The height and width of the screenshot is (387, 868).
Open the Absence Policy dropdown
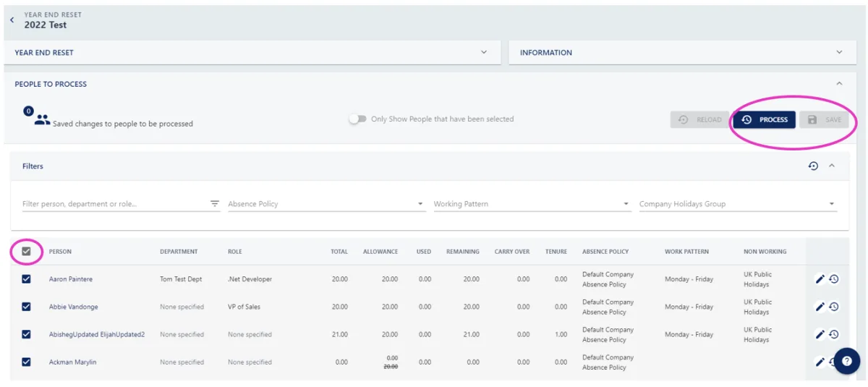tap(326, 204)
